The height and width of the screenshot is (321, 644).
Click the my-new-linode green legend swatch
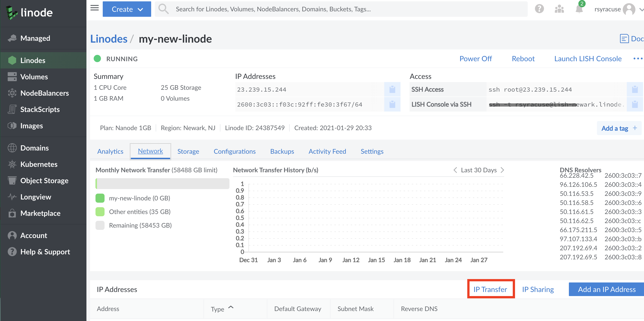(100, 198)
